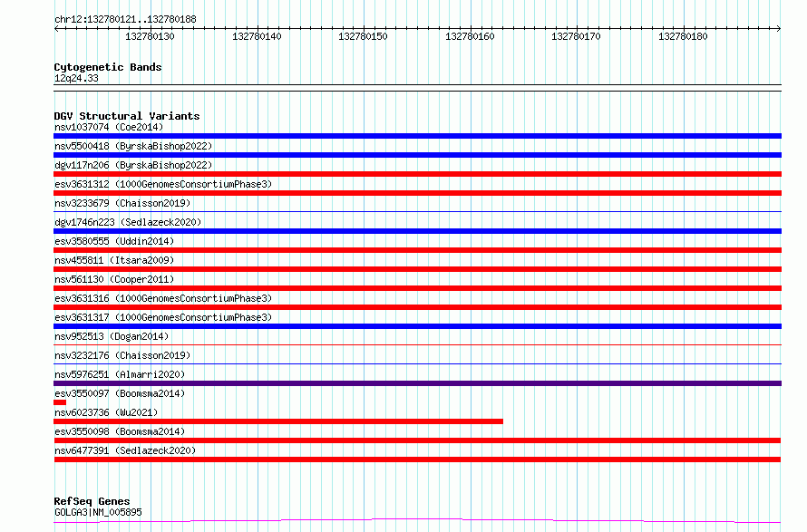Viewport: 807px width, 532px height.
Task: Open esv3550098 (Boomsma2014) variant label
Action: tap(120, 431)
